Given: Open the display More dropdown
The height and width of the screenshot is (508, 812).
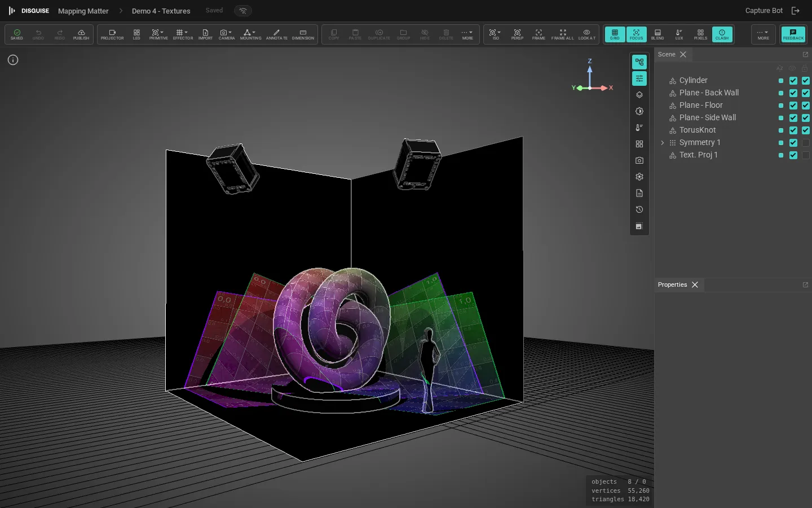Looking at the screenshot, I should coord(763,34).
